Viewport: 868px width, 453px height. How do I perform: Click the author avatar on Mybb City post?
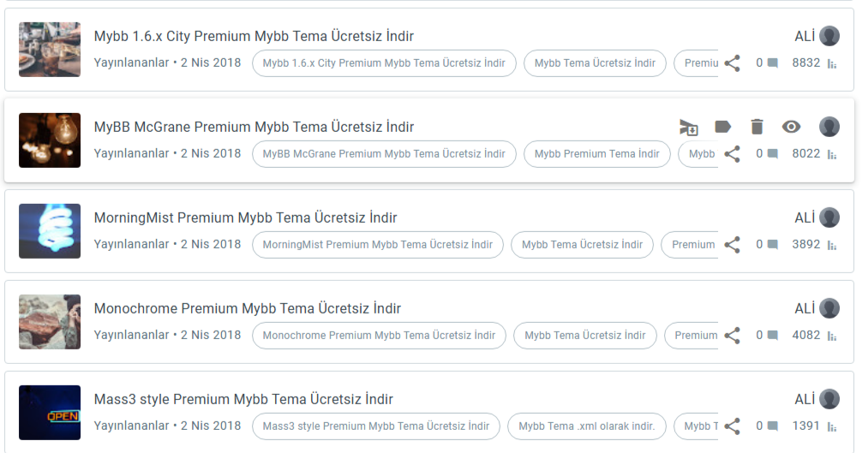[829, 36]
